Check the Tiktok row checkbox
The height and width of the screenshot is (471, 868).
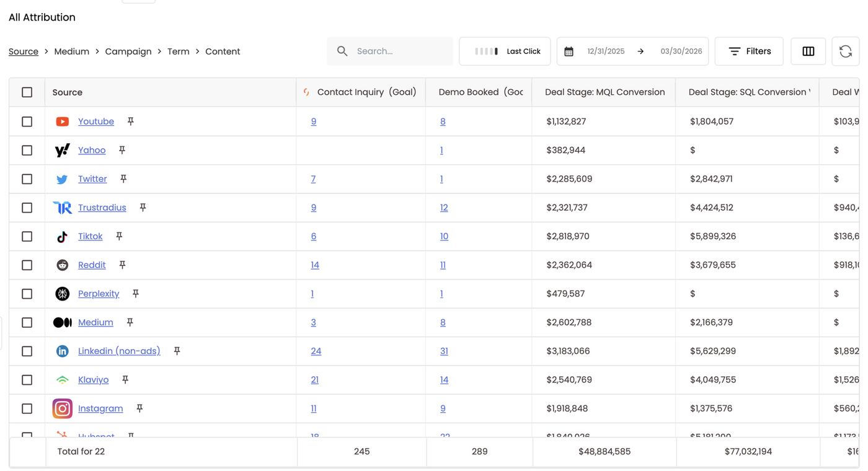[27, 236]
